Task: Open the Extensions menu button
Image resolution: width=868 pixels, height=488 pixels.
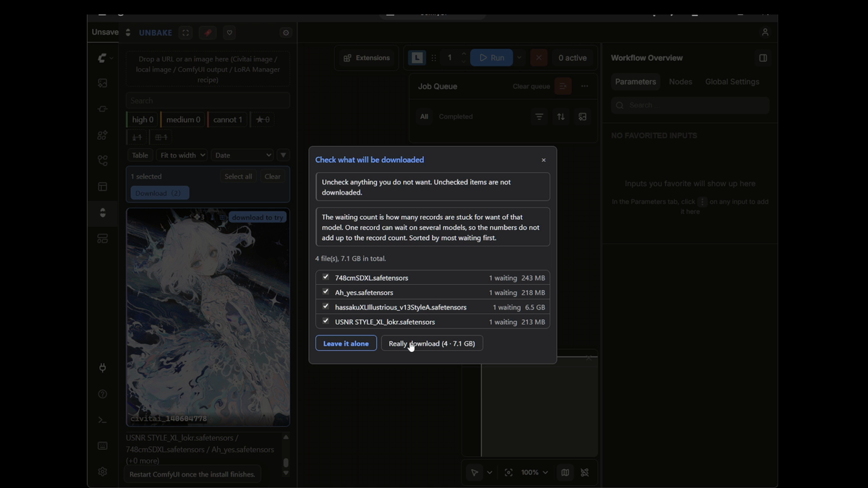Action: (367, 58)
